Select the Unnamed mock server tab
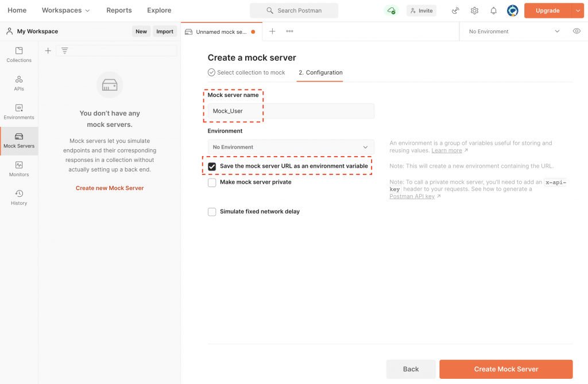The height and width of the screenshot is (384, 588). 220,32
